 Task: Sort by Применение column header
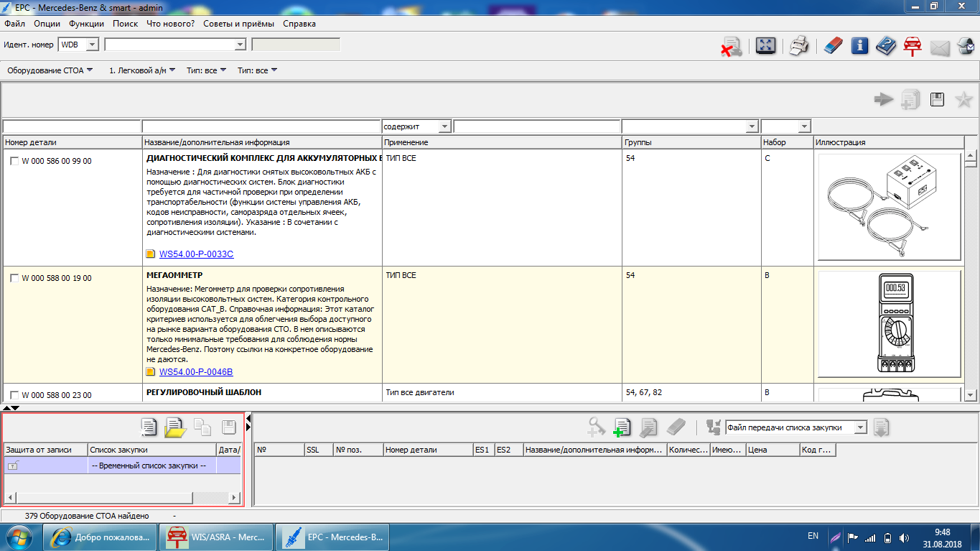click(502, 142)
